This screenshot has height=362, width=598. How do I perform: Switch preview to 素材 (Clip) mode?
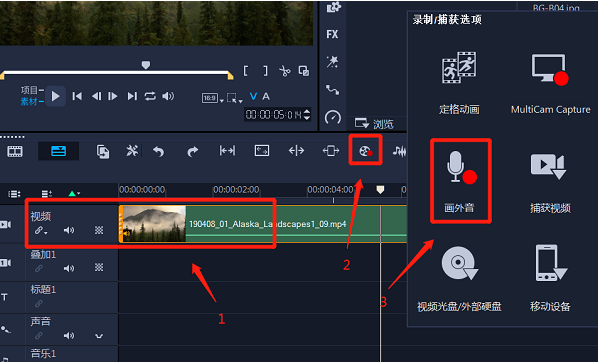coord(29,101)
